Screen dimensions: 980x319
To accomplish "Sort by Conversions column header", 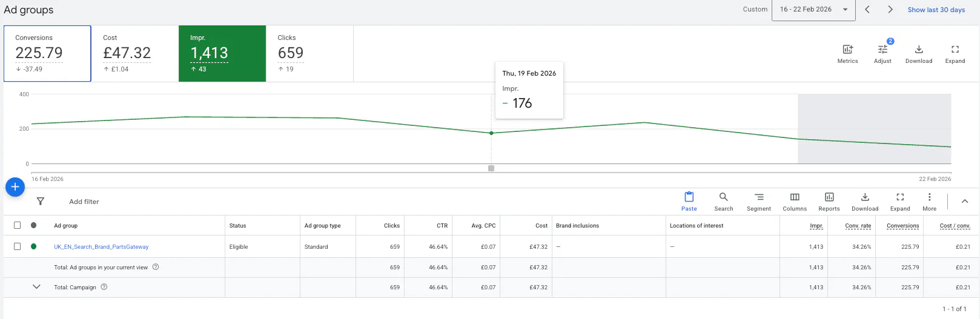I will click(903, 226).
